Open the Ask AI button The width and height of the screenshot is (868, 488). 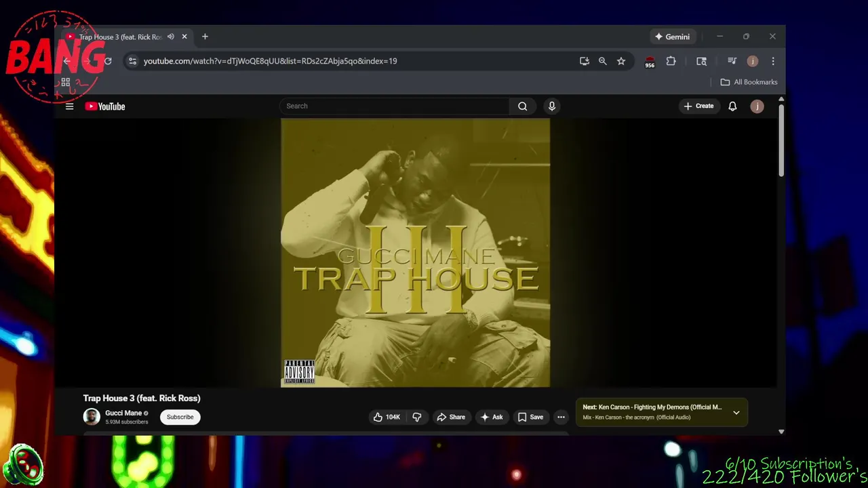492,418
